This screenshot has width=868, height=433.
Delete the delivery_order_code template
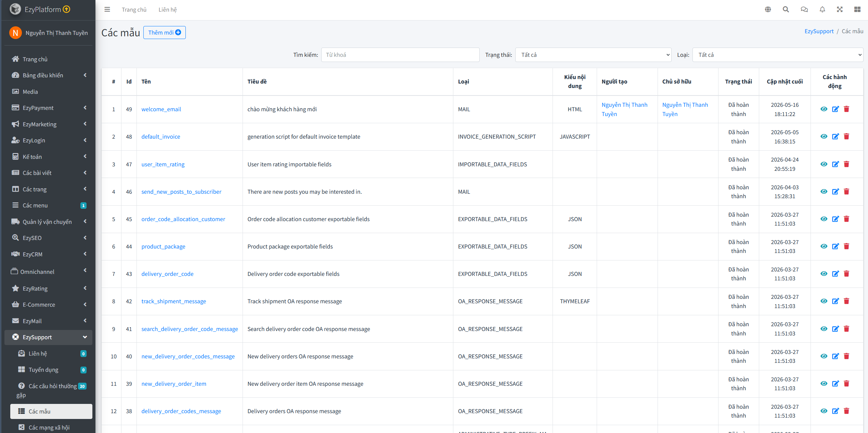click(x=846, y=274)
